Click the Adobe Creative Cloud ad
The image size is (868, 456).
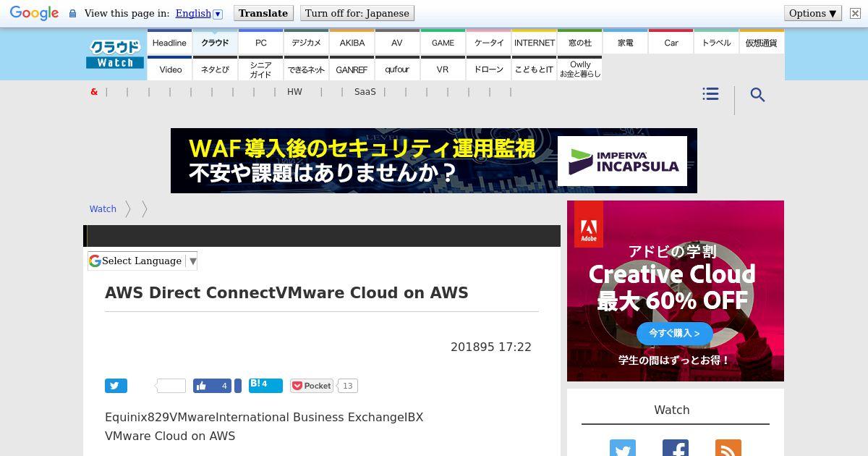pos(676,291)
